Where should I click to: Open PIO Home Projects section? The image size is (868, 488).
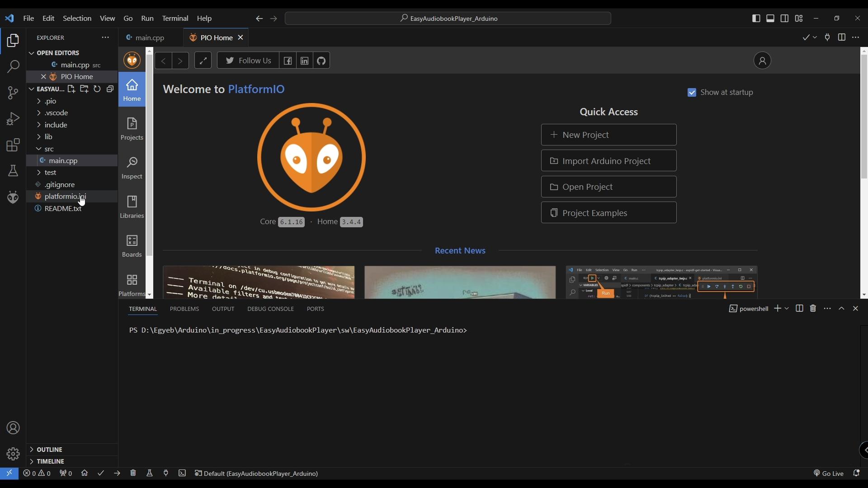click(x=132, y=129)
